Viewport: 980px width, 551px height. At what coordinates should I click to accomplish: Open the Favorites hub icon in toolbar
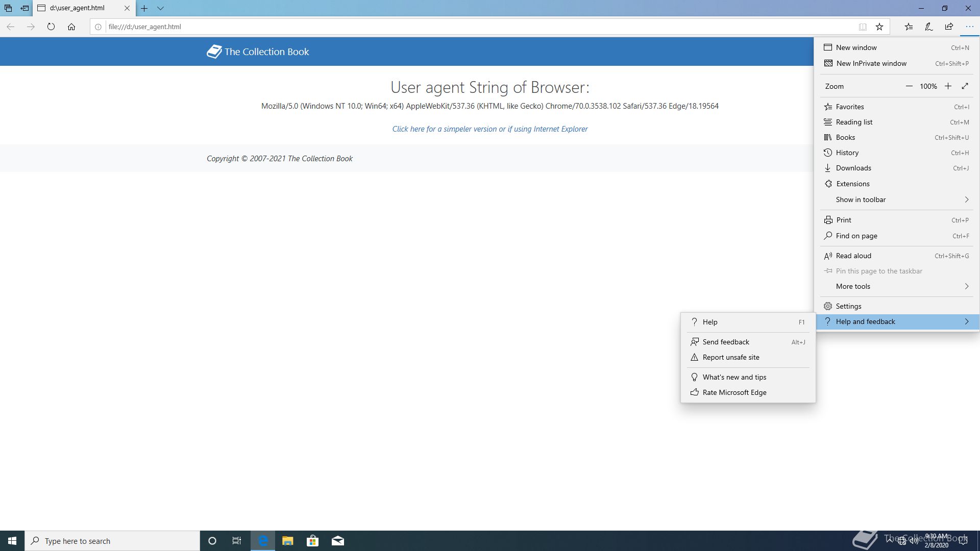[909, 27]
